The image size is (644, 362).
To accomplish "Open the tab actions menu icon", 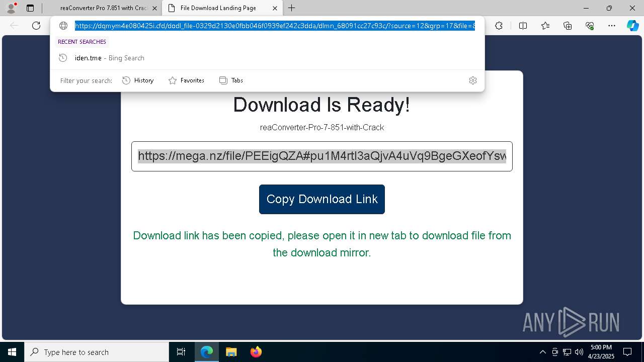I will point(30,8).
